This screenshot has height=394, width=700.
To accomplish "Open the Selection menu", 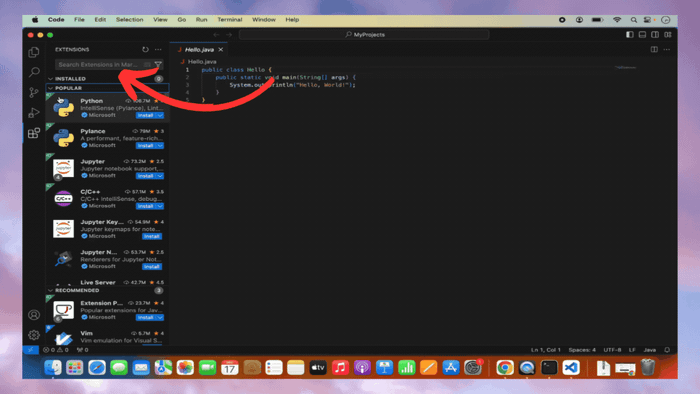I will click(129, 20).
